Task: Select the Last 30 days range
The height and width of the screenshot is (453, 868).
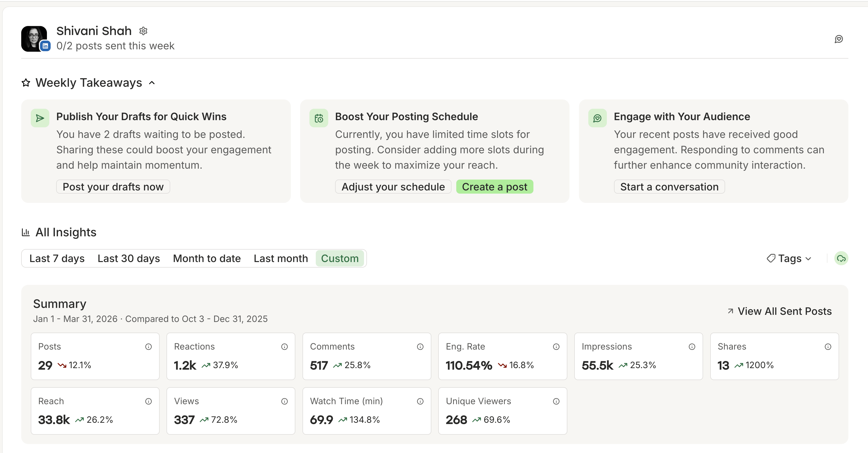Action: (129, 259)
